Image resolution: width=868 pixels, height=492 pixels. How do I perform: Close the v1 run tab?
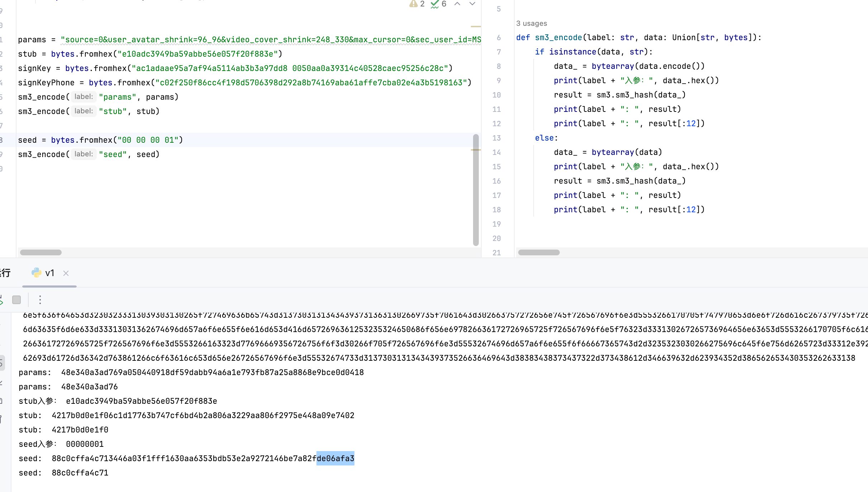point(66,273)
